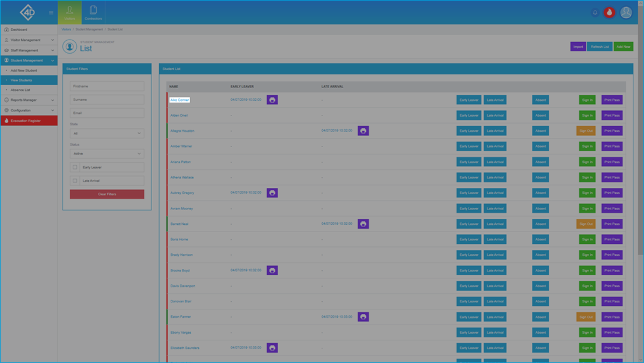
Task: Toggle the hamburger menu icon
Action: click(51, 13)
